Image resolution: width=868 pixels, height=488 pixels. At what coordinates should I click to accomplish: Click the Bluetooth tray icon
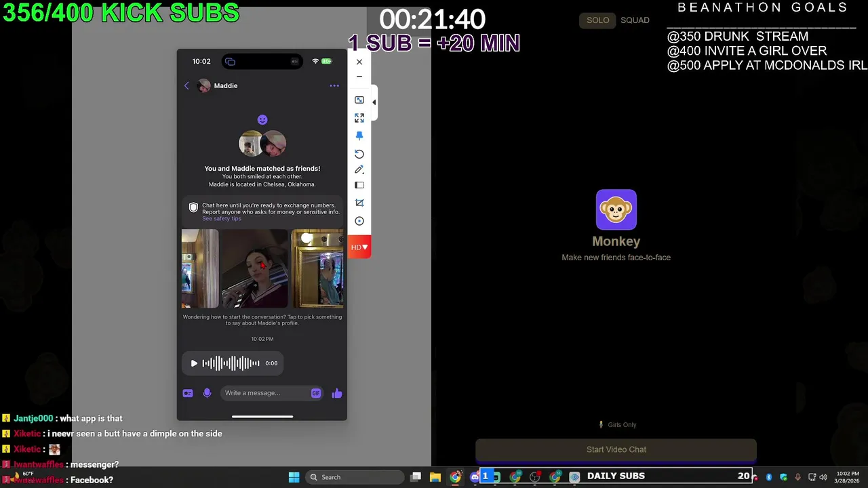pyautogui.click(x=769, y=477)
